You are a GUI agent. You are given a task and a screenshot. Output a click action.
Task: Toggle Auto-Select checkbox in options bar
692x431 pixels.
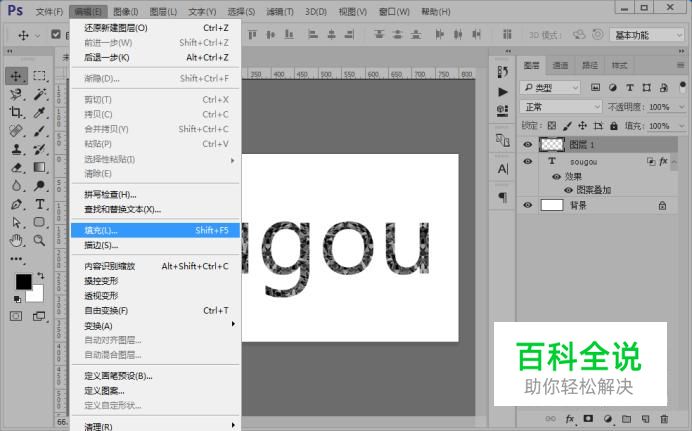(x=56, y=34)
